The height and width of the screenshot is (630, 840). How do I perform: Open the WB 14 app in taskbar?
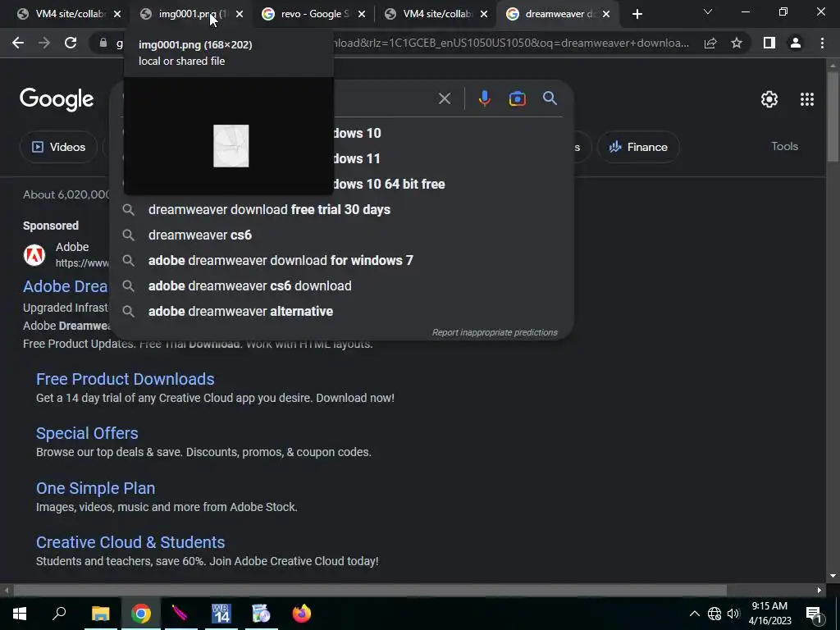pyautogui.click(x=221, y=614)
